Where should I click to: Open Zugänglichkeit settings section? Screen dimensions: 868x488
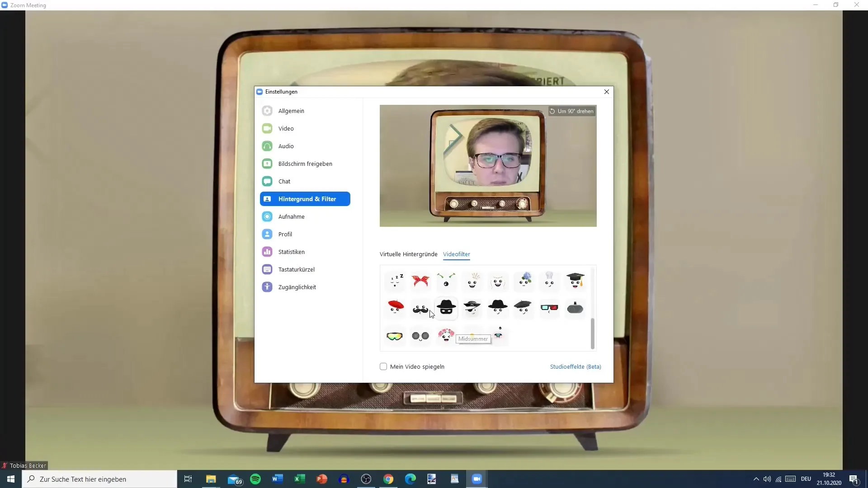click(x=305, y=287)
